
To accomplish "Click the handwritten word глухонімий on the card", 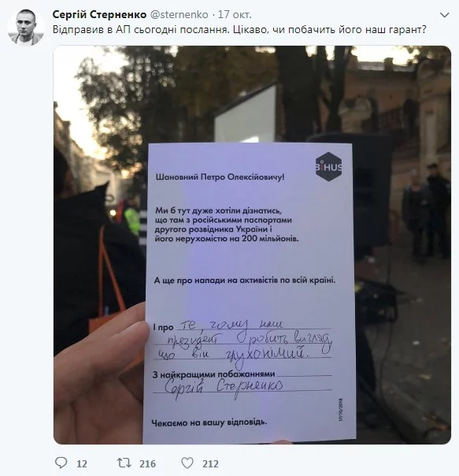I will [x=265, y=355].
